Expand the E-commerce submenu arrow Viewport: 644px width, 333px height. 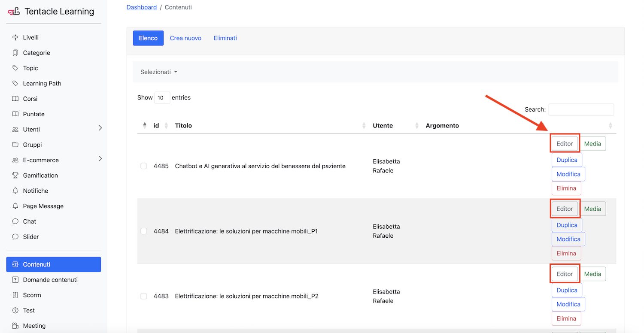pyautogui.click(x=100, y=159)
